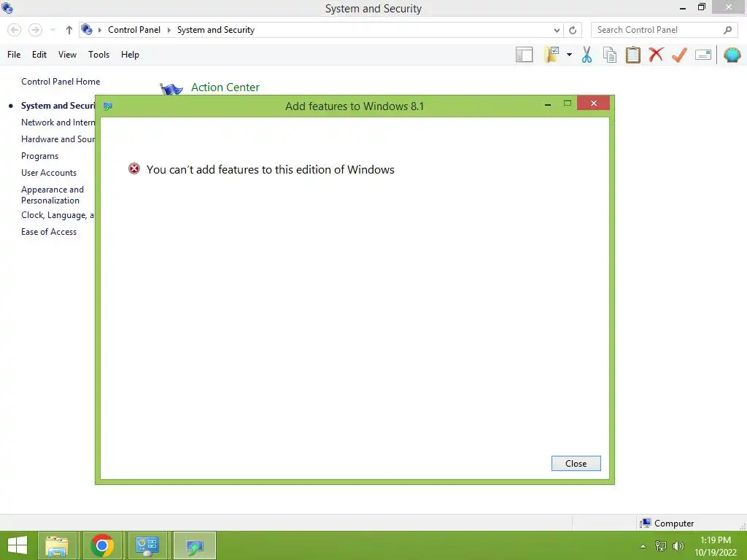Open User Accounts in sidebar

[x=49, y=173]
